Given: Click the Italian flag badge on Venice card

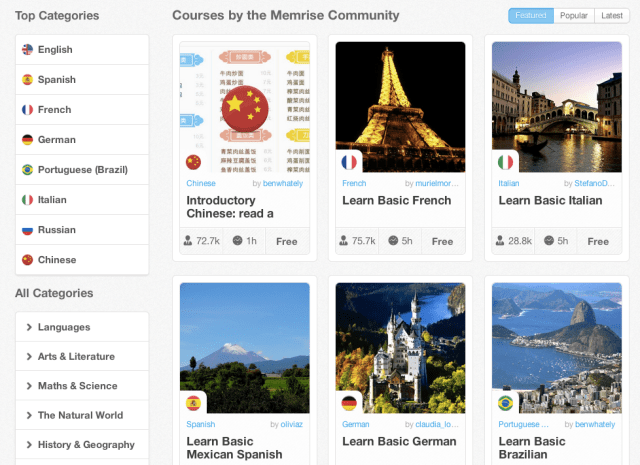Looking at the screenshot, I should [x=505, y=162].
